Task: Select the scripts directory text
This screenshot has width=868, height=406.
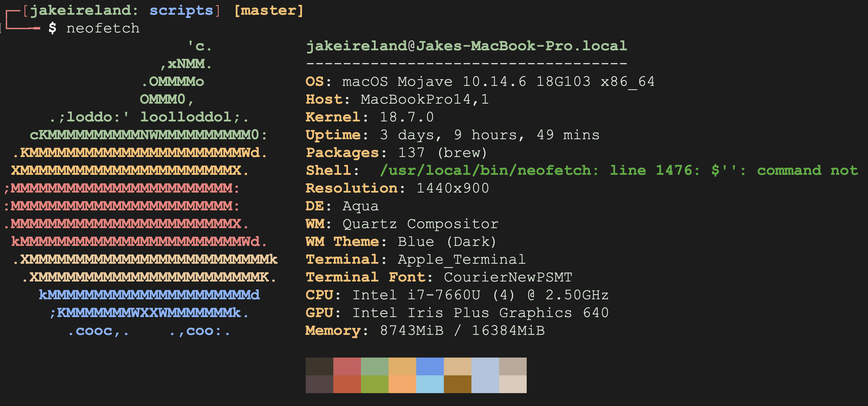Action: tap(182, 10)
